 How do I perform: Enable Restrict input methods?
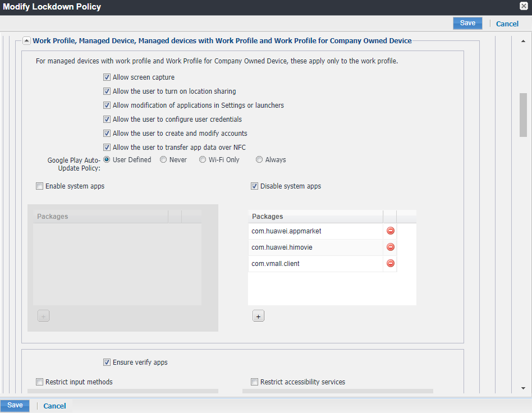(39, 382)
